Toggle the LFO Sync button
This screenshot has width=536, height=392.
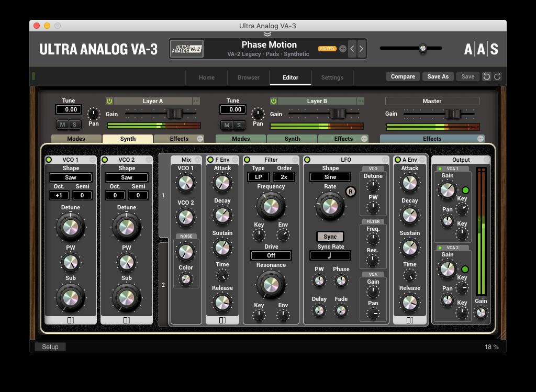click(330, 237)
